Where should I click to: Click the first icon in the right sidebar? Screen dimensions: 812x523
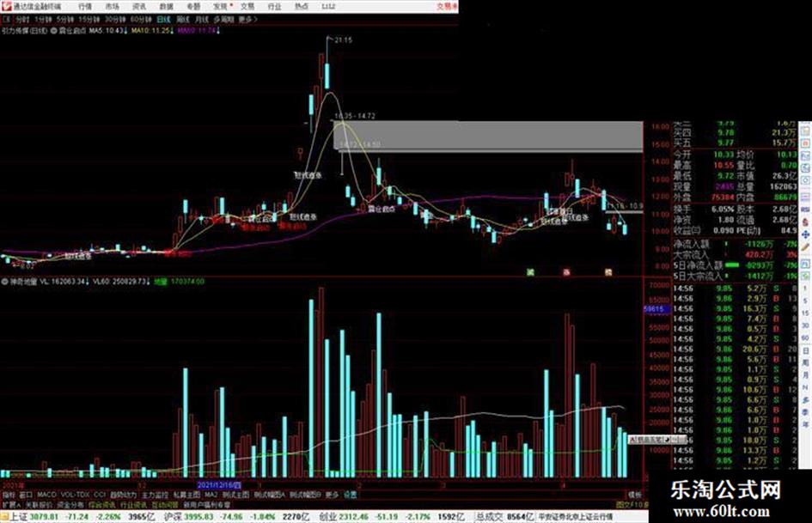pos(806,130)
